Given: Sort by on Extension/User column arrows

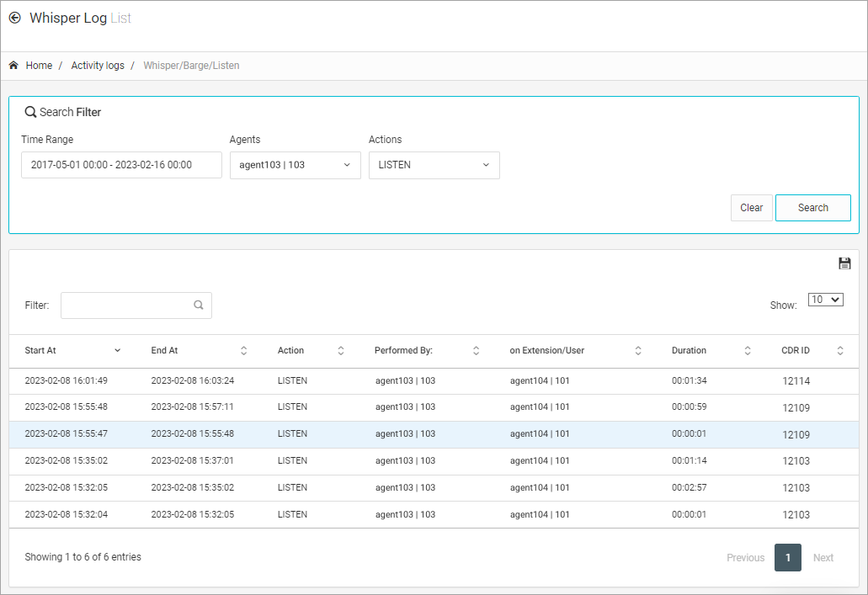Looking at the screenshot, I should pos(637,350).
